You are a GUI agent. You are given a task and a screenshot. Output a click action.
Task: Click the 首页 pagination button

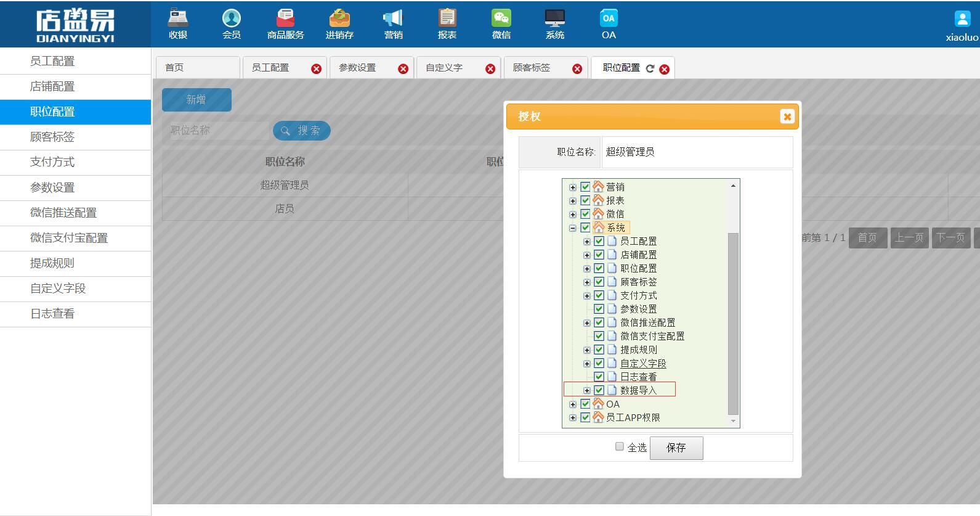pyautogui.click(x=867, y=237)
